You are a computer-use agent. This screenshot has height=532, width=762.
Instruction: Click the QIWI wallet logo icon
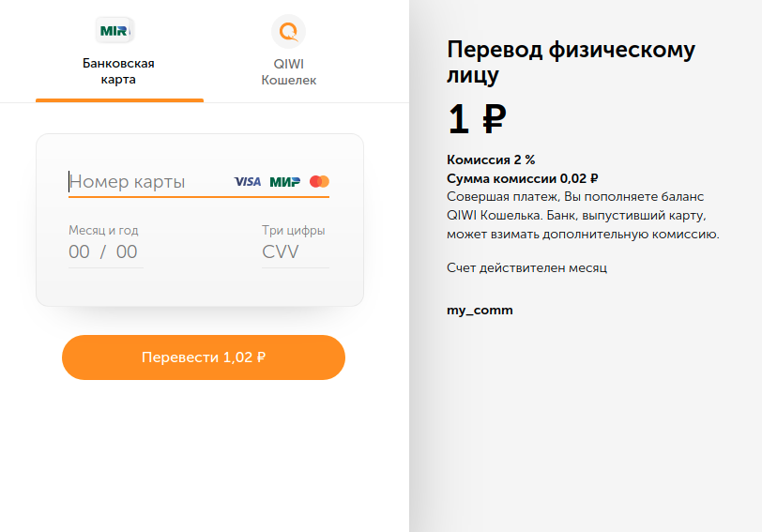point(289,32)
